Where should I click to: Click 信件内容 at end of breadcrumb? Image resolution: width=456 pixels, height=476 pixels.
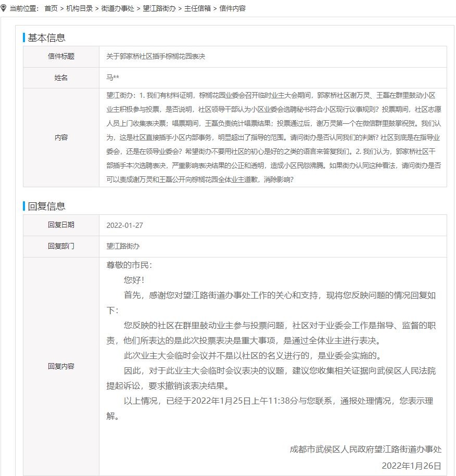232,9
